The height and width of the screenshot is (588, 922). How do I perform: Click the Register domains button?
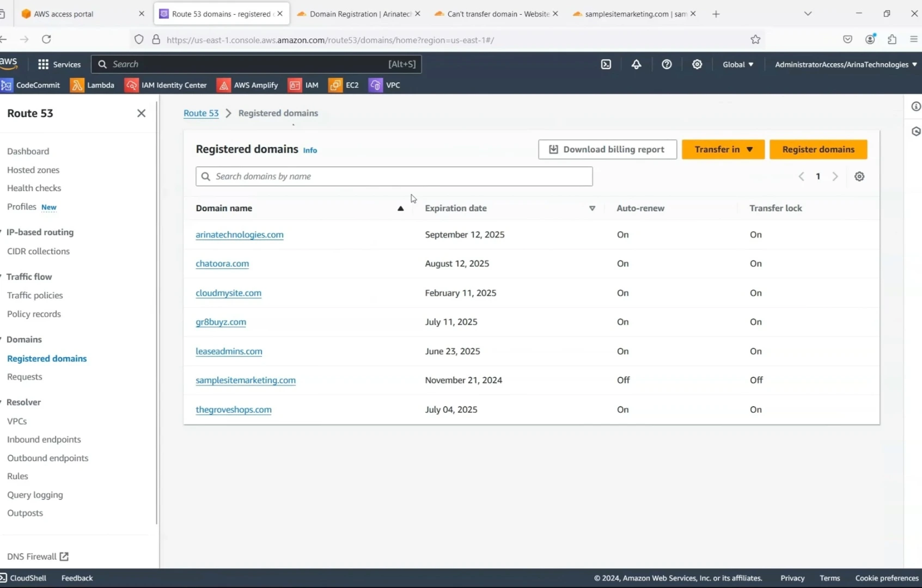[x=817, y=149]
